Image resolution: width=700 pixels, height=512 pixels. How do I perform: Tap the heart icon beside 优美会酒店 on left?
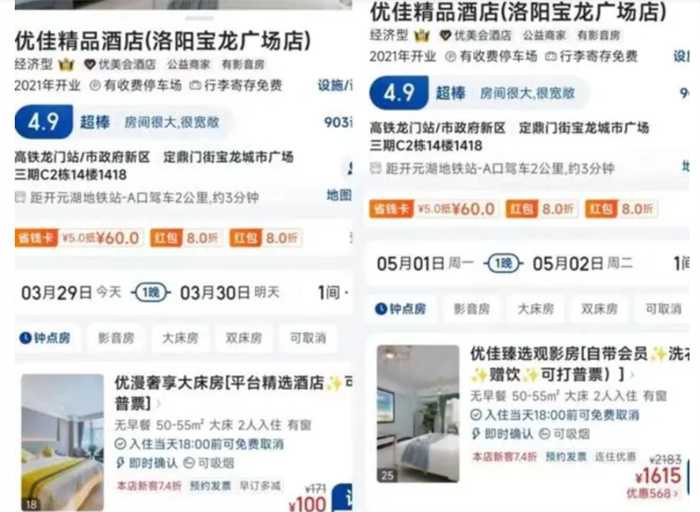(90, 64)
